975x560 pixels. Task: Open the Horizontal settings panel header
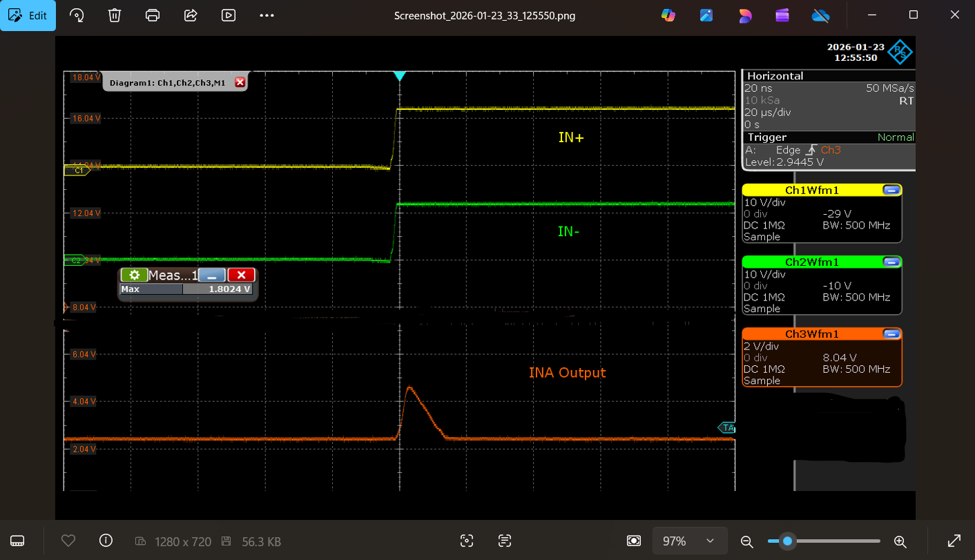tap(829, 76)
